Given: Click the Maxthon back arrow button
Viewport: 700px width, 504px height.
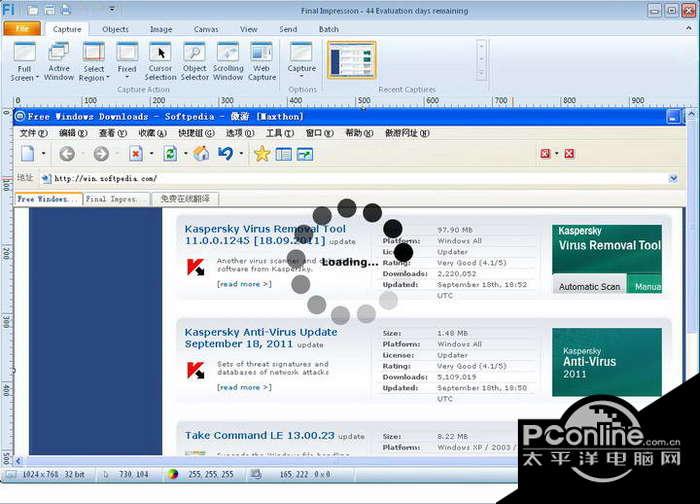Looking at the screenshot, I should (67, 154).
